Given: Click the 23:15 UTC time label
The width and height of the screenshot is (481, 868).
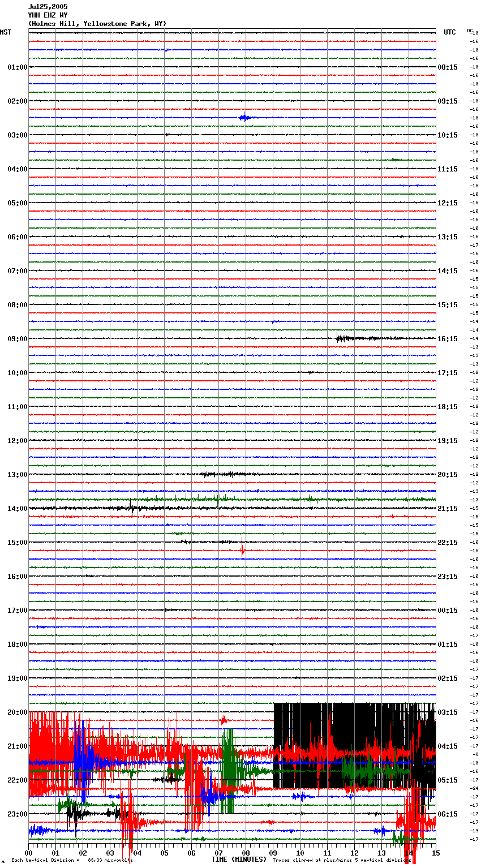Looking at the screenshot, I should [x=448, y=577].
